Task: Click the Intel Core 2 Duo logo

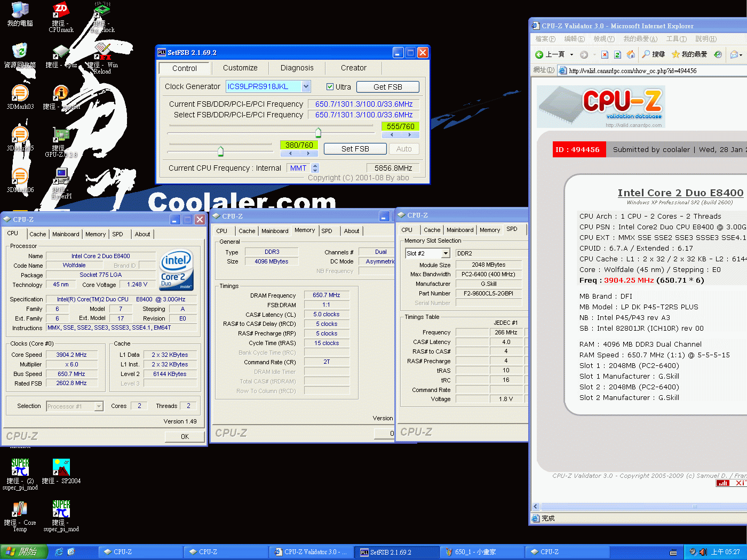Action: pyautogui.click(x=177, y=270)
